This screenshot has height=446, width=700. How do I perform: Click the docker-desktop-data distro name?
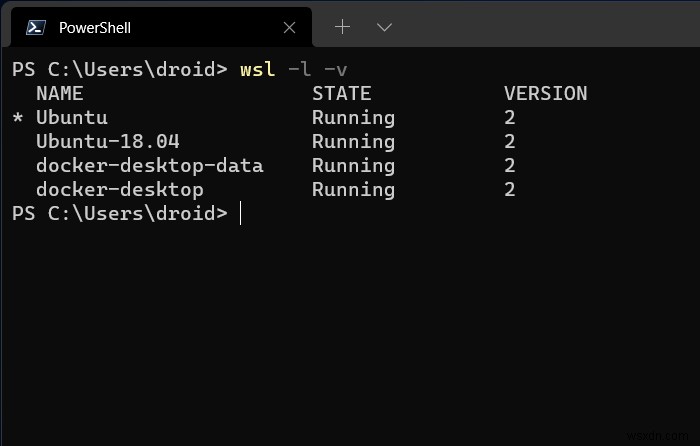pyautogui.click(x=149, y=165)
